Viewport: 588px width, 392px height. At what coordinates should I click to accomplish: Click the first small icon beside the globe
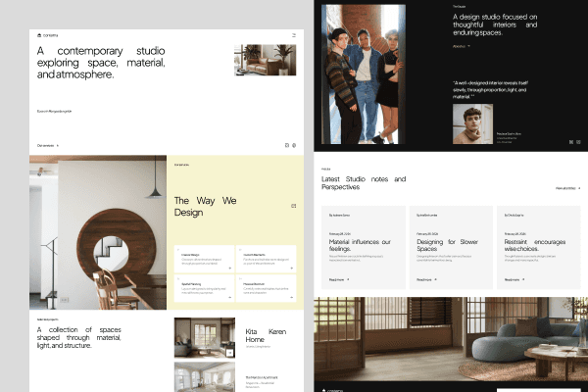tap(287, 145)
